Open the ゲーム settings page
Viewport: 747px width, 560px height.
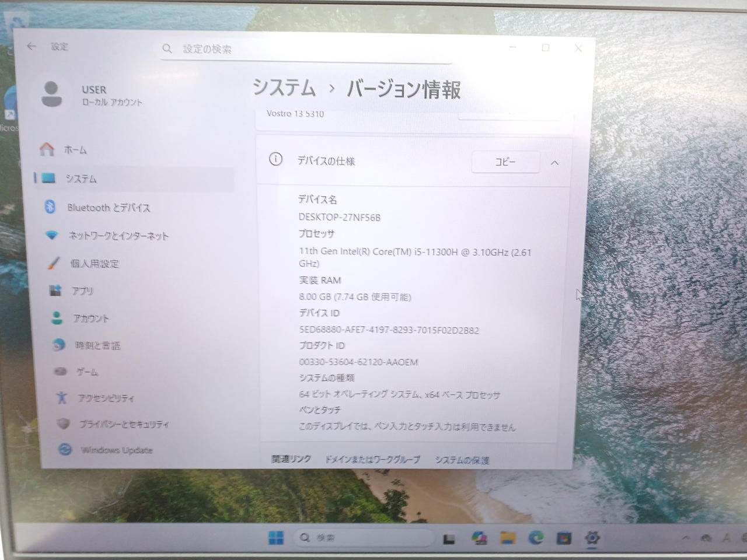[87, 372]
